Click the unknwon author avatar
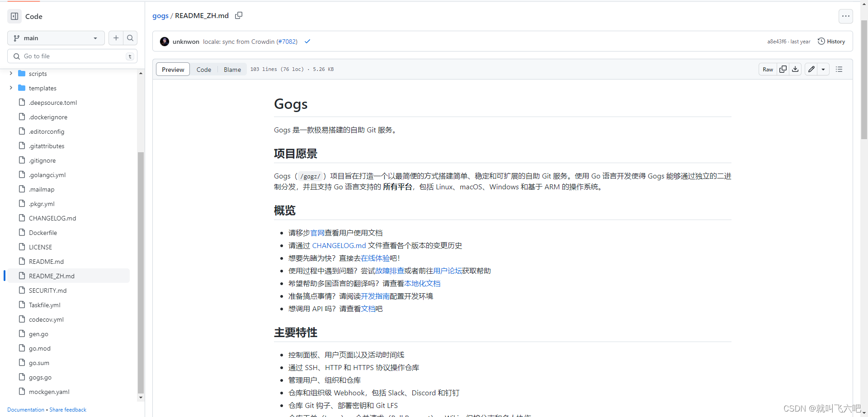The height and width of the screenshot is (417, 868). tap(165, 42)
